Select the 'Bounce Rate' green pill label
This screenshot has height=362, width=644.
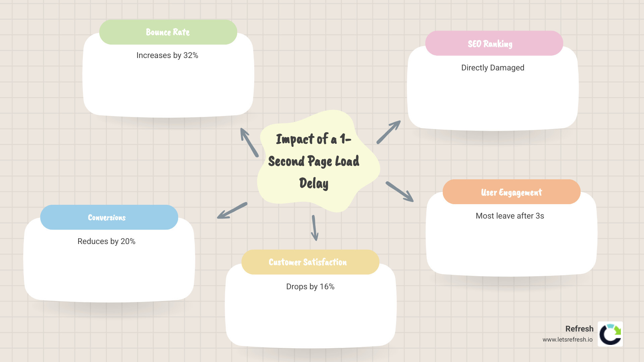coord(168,32)
